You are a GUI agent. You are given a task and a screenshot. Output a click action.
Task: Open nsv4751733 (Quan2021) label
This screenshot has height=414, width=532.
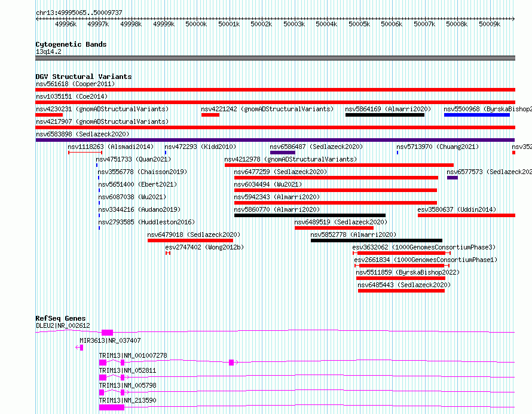tap(133, 159)
